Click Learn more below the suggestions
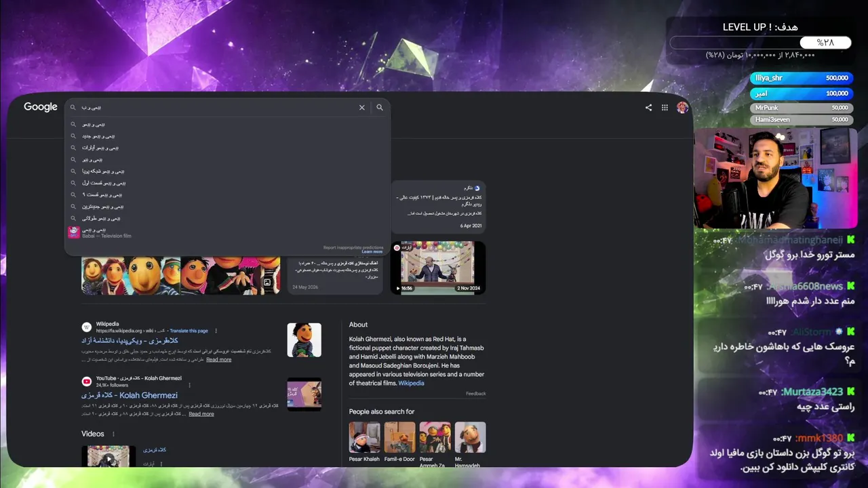The height and width of the screenshot is (488, 868). click(372, 252)
